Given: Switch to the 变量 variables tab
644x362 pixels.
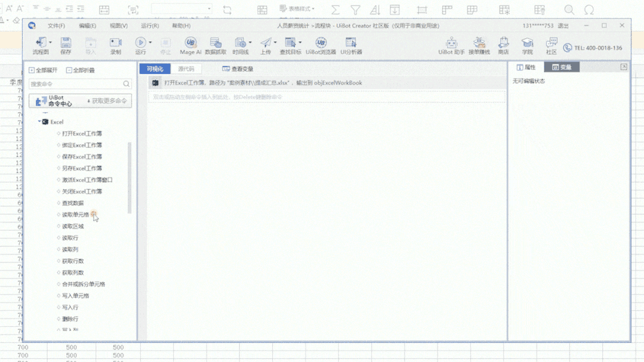Looking at the screenshot, I should coord(562,67).
